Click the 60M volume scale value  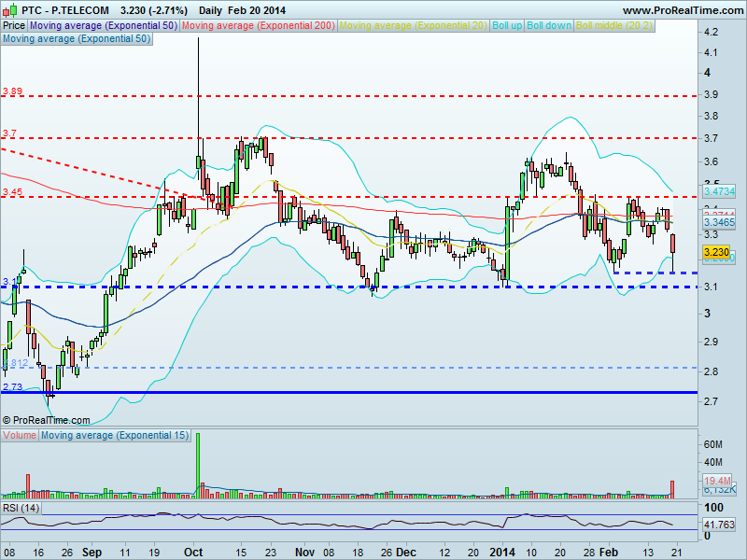point(712,444)
